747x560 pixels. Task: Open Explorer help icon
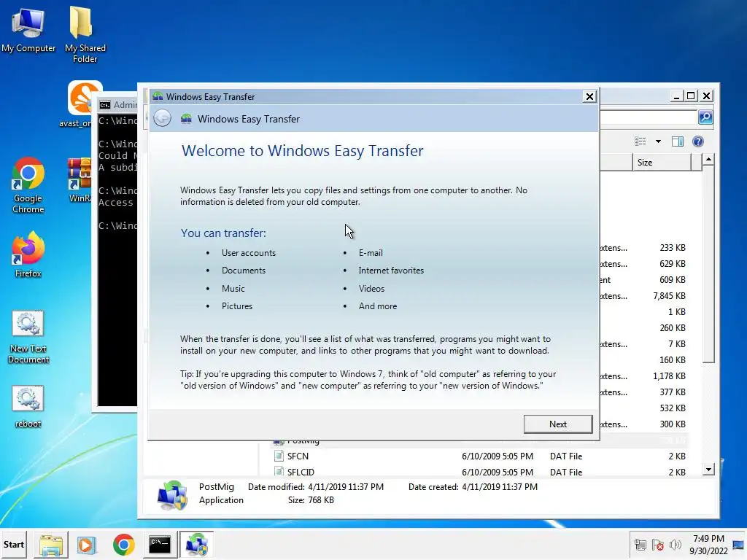tap(698, 141)
